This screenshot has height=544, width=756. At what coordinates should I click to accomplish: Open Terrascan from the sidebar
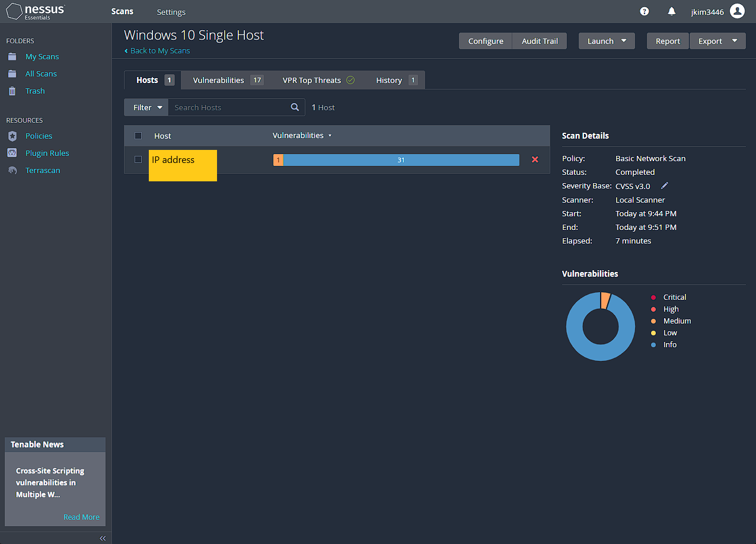point(42,170)
